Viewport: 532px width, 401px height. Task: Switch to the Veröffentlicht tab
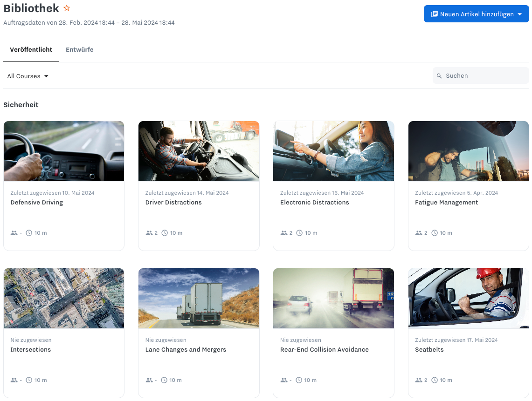click(x=31, y=49)
